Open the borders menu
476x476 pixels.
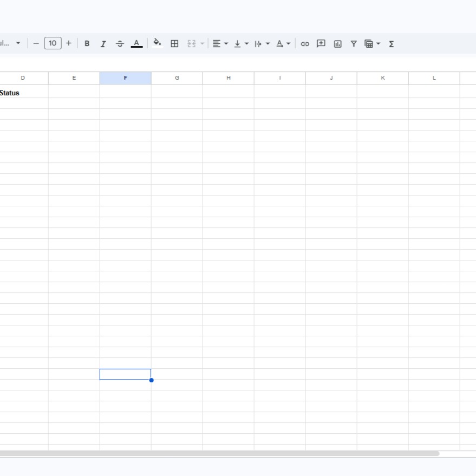pyautogui.click(x=174, y=44)
